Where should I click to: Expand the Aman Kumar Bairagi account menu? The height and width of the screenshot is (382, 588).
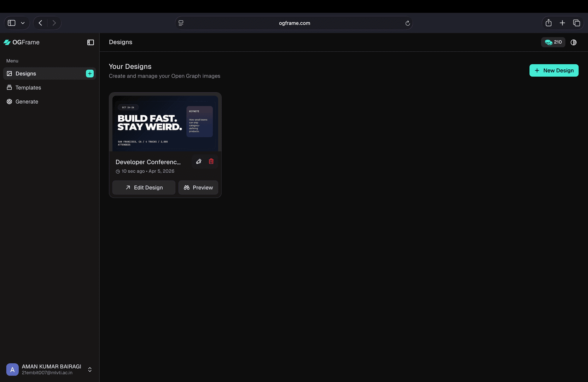point(50,369)
